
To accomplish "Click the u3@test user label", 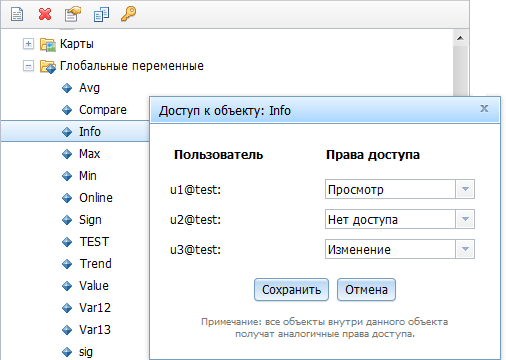I will pyautogui.click(x=195, y=250).
